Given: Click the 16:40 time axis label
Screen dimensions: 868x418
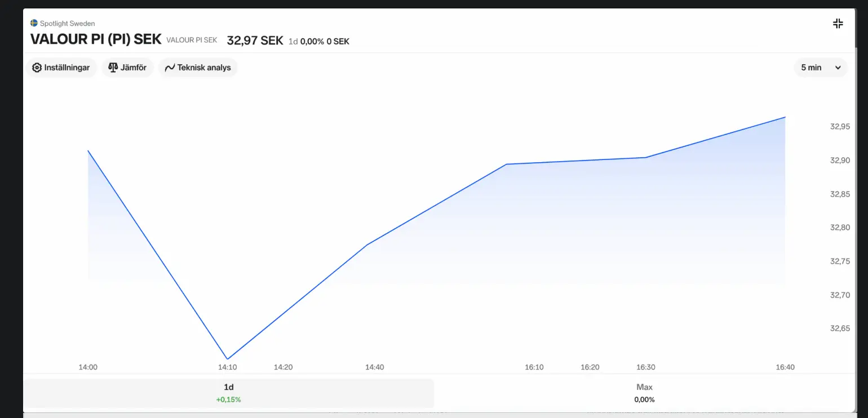Looking at the screenshot, I should (785, 367).
